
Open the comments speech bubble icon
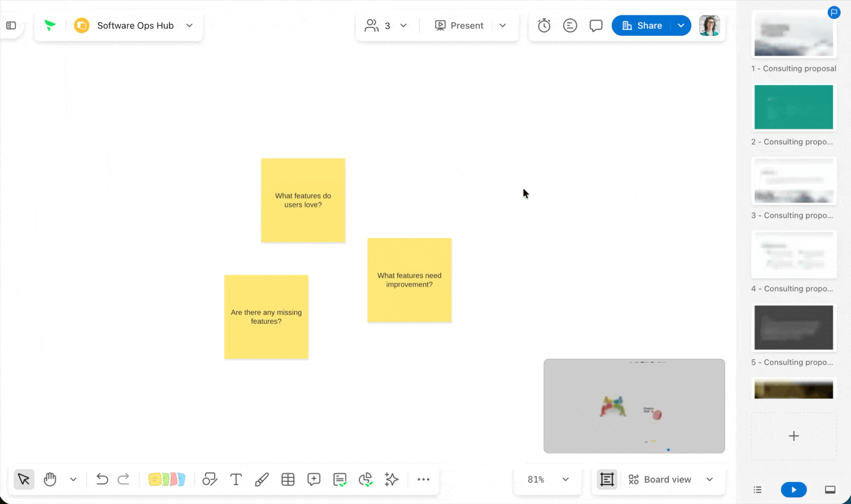click(x=596, y=26)
